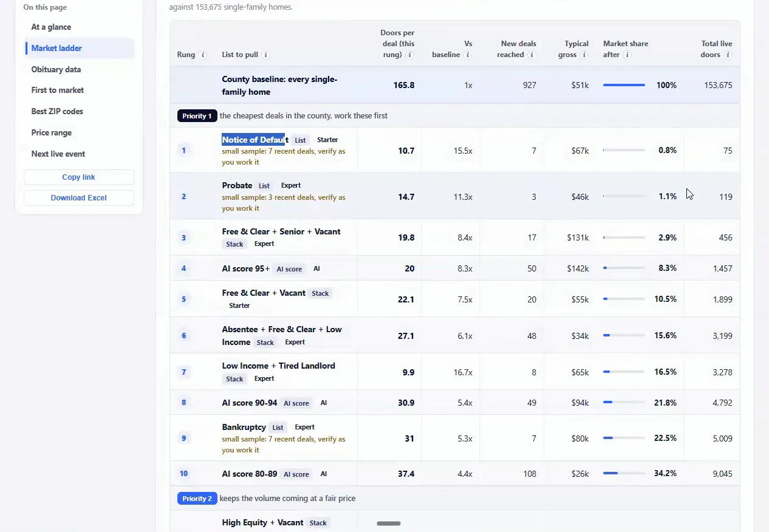769x532 pixels.
Task: Click the Stack tag on High Equity + Vacant
Action: pyautogui.click(x=318, y=523)
